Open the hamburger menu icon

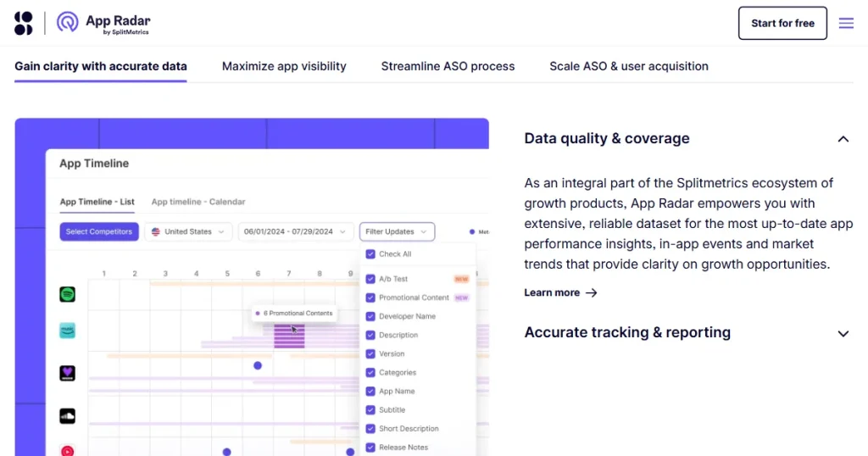(846, 23)
